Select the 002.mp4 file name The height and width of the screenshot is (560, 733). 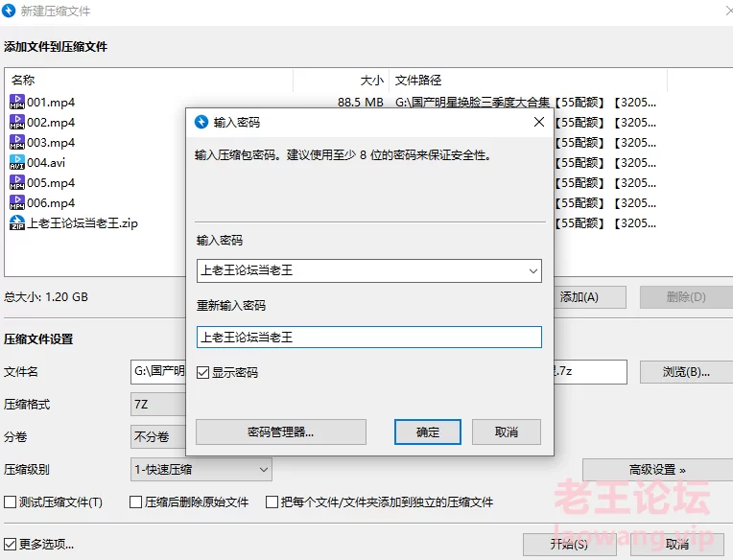[51, 123]
